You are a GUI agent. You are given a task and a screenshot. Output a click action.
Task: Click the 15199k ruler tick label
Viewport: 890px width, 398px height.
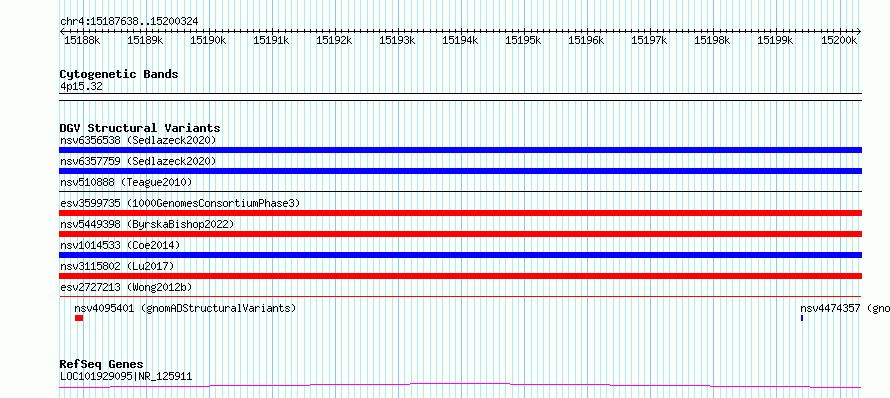[776, 40]
